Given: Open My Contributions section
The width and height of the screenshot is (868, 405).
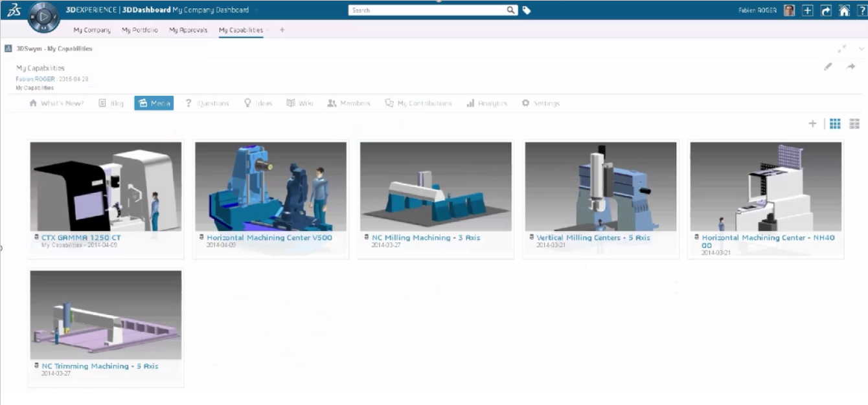Looking at the screenshot, I should [x=418, y=104].
